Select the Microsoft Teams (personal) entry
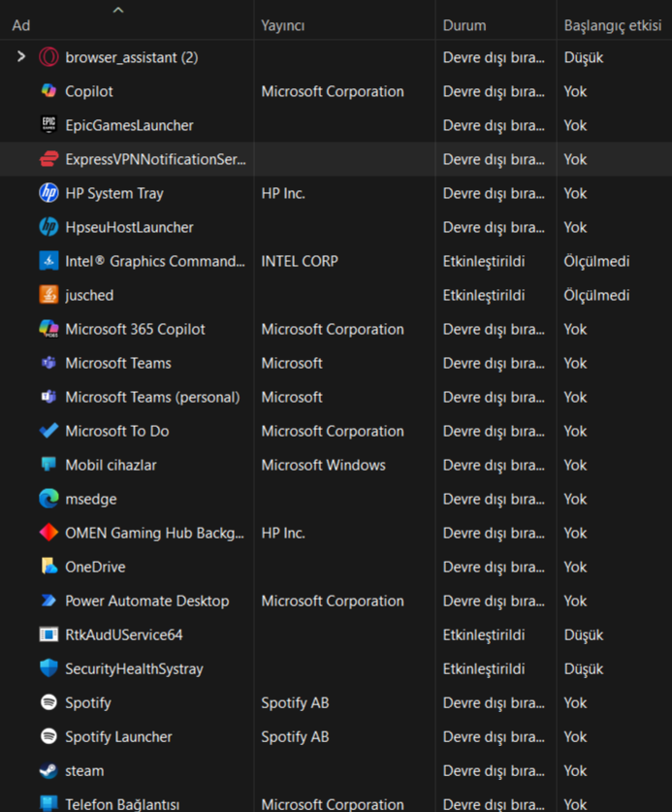This screenshot has height=812, width=672. (153, 397)
